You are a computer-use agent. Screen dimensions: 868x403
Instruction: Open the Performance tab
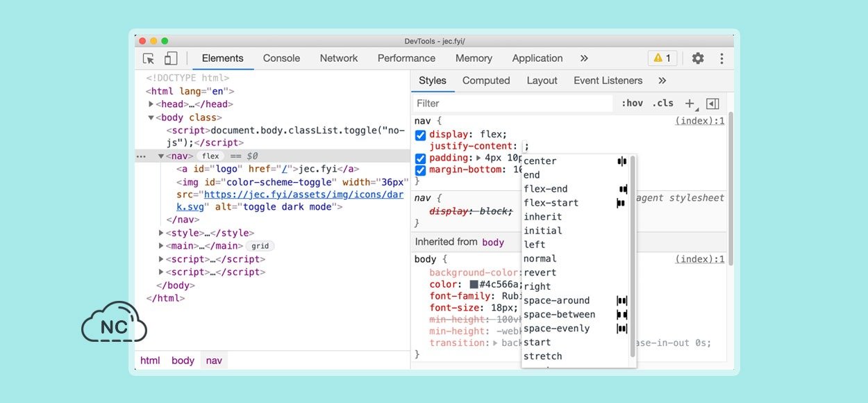pyautogui.click(x=406, y=58)
